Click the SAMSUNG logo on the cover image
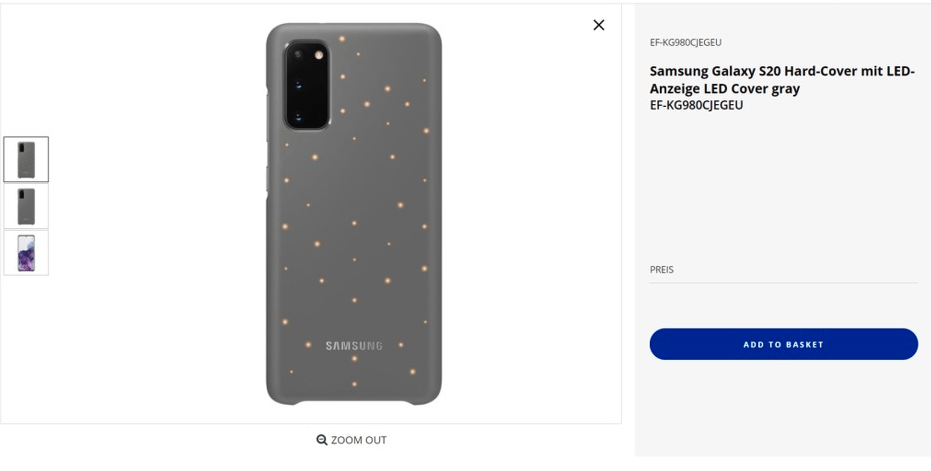 pyautogui.click(x=354, y=346)
